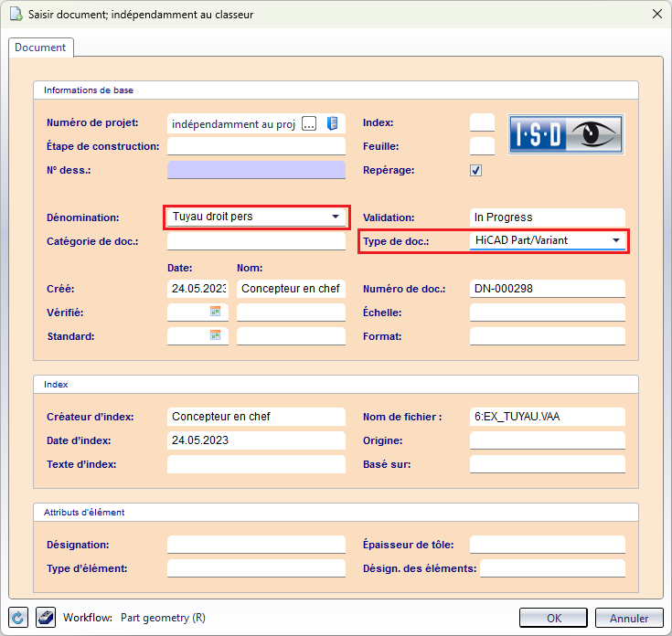The width and height of the screenshot is (672, 636).
Task: Confirm the dialog with OK
Action: [x=553, y=618]
